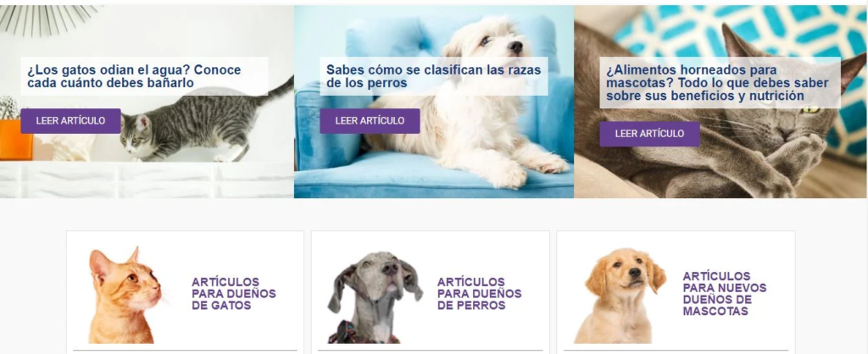This screenshot has width=868, height=354.
Task: Open the dog owners articles card
Action: pos(430,292)
